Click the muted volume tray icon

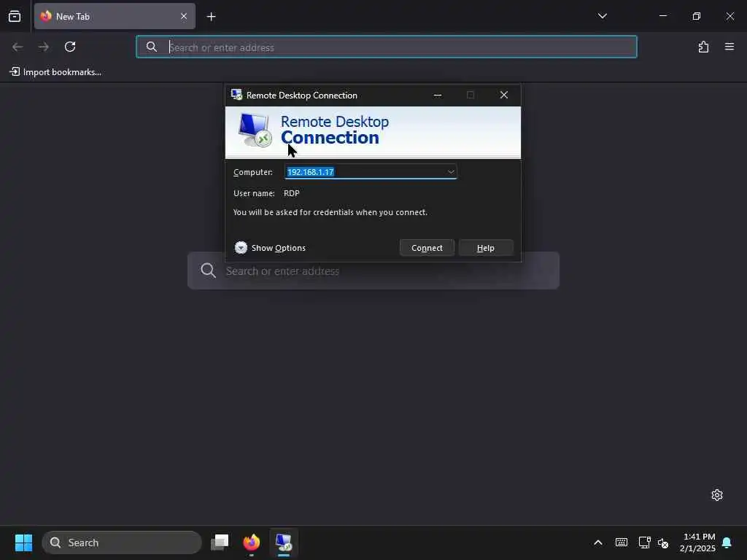(x=663, y=542)
